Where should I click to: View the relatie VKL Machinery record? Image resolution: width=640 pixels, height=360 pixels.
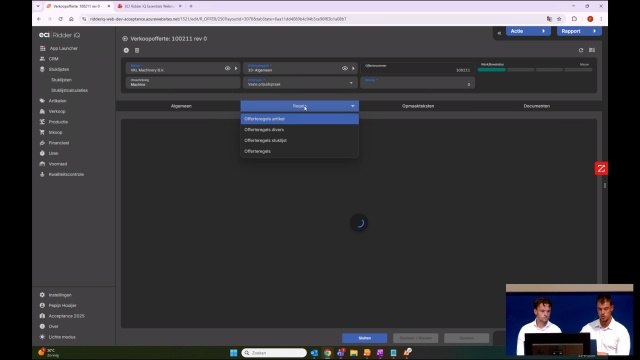pos(227,69)
